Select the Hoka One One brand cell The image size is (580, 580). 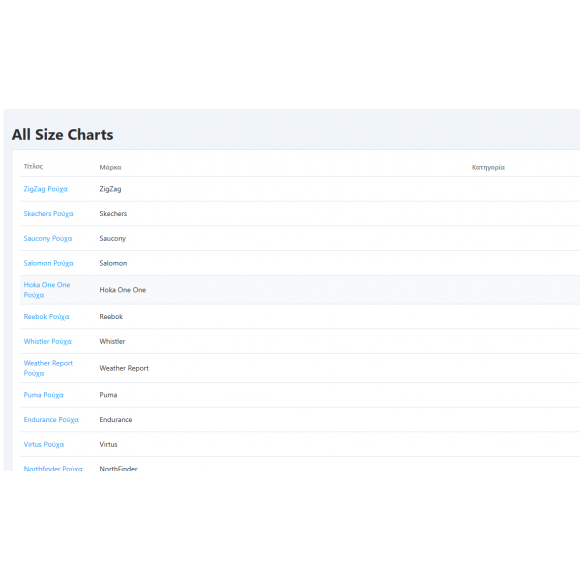click(x=122, y=290)
